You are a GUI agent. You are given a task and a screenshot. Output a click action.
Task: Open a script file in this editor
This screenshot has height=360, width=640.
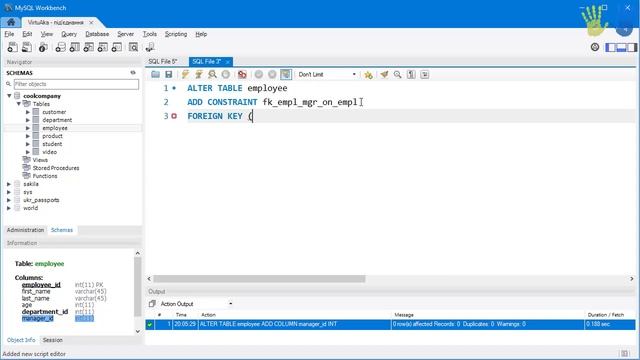[155, 74]
